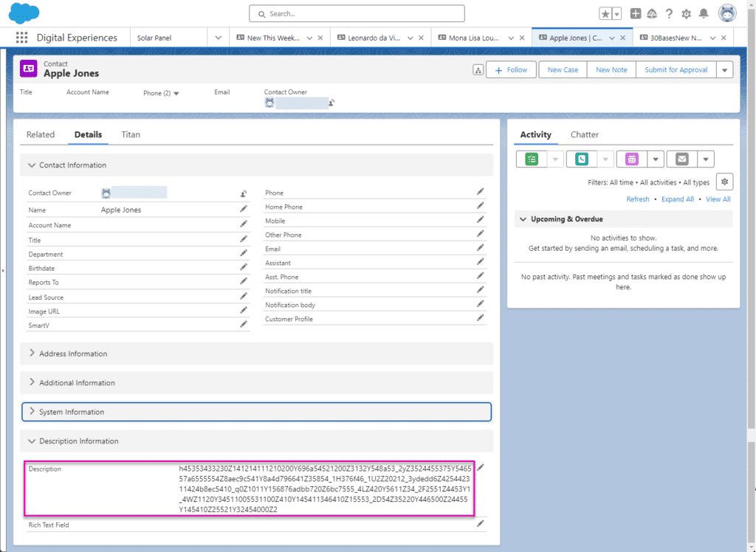
Task: Click the Refresh link in Activity panel
Action: [x=637, y=199]
